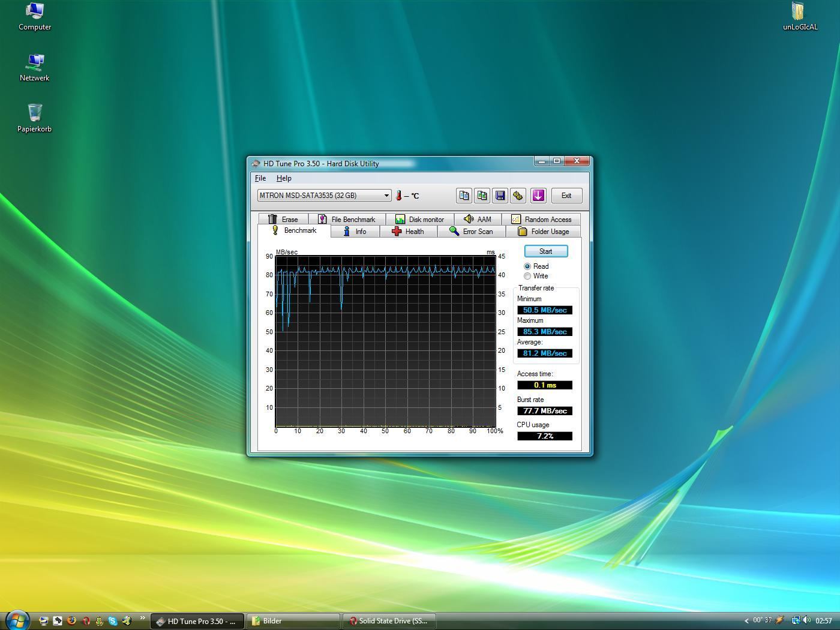Switch to the Disk monitor tab
This screenshot has height=630, width=840.
(420, 219)
